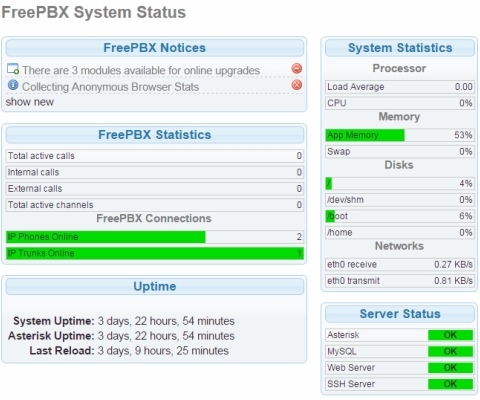Click the FreePBX System Status page title

pyautogui.click(x=94, y=13)
